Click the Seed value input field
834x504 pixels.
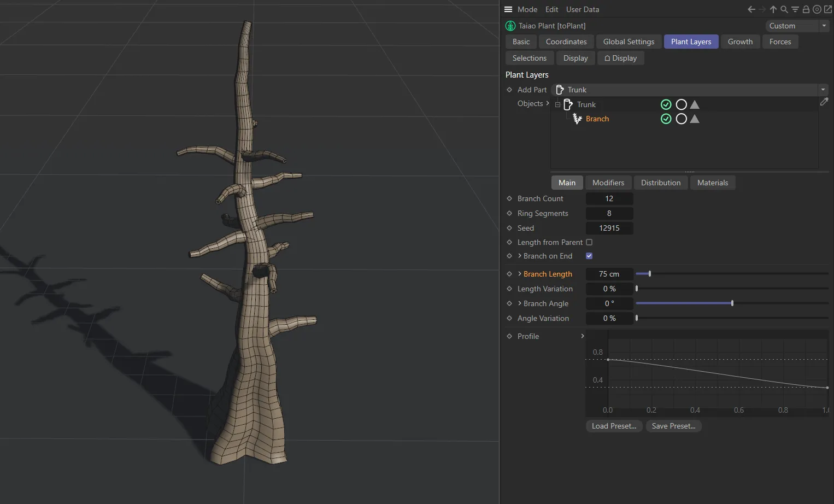pos(609,228)
